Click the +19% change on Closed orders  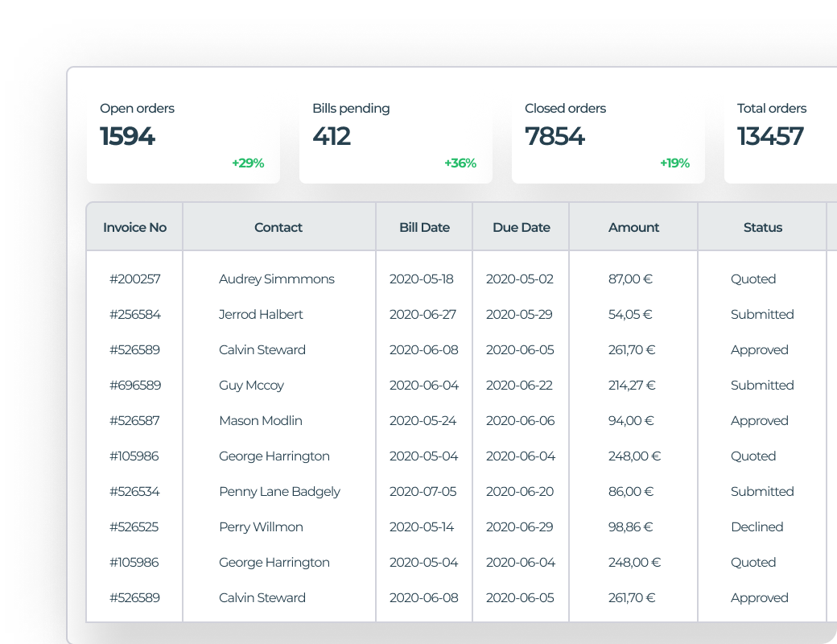pos(674,163)
